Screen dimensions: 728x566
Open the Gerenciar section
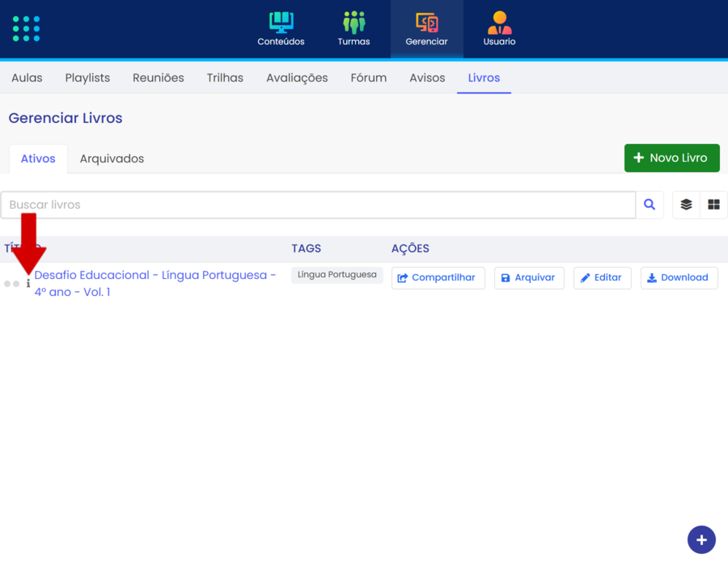pyautogui.click(x=426, y=29)
